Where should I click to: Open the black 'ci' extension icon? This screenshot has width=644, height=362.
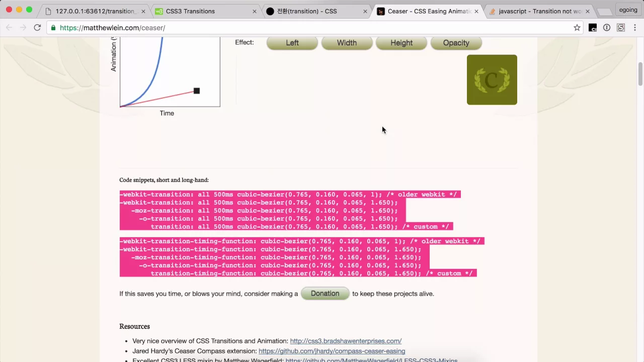(593, 28)
